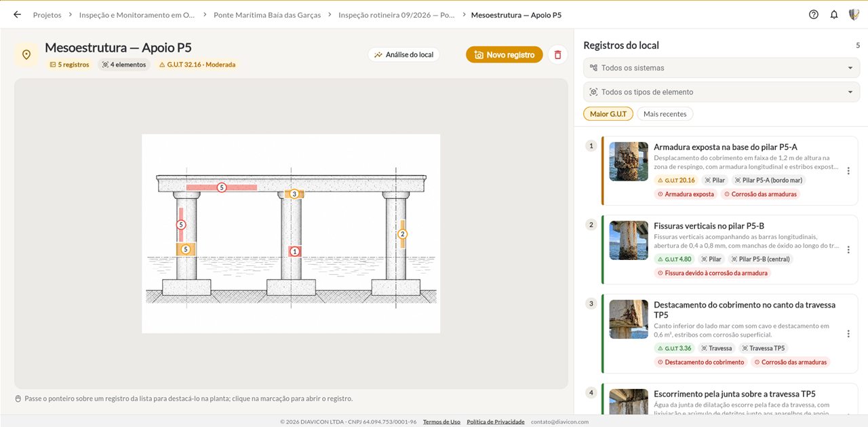Open options menu for Armadura exposta record

pyautogui.click(x=848, y=171)
